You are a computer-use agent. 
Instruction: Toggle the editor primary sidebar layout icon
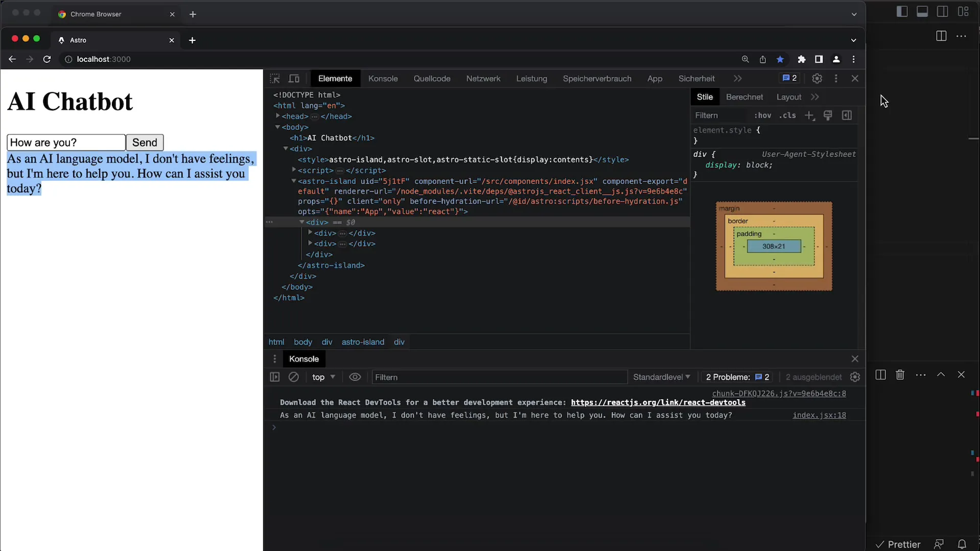[902, 12]
